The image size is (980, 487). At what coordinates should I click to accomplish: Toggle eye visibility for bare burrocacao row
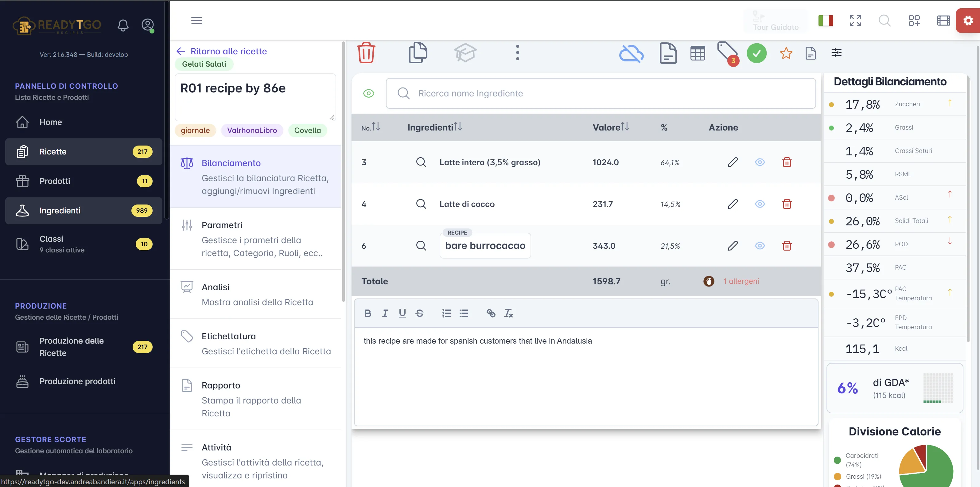(x=760, y=246)
